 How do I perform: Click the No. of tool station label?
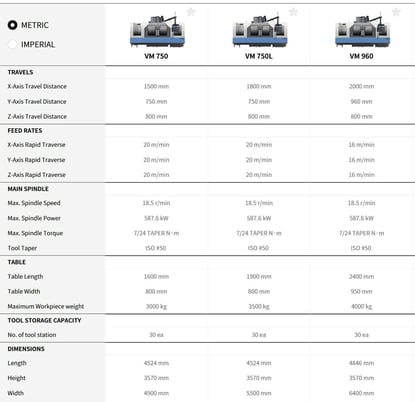(x=32, y=335)
